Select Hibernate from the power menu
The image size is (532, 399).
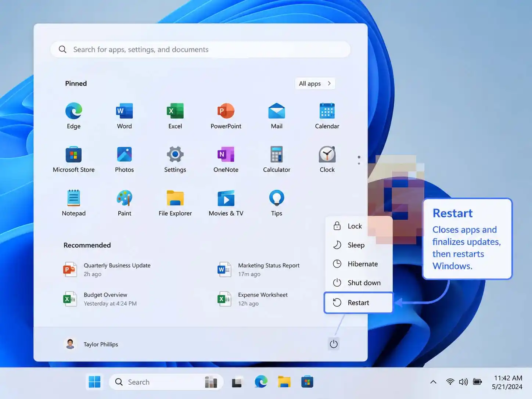click(x=359, y=264)
